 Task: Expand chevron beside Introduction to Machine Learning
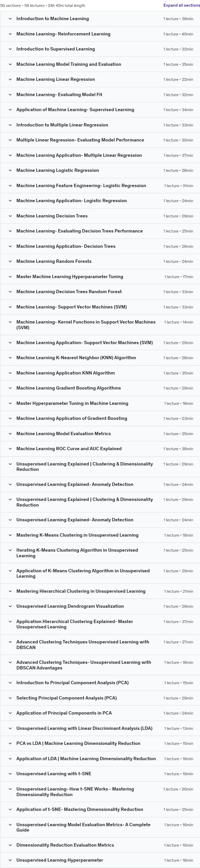[10, 19]
